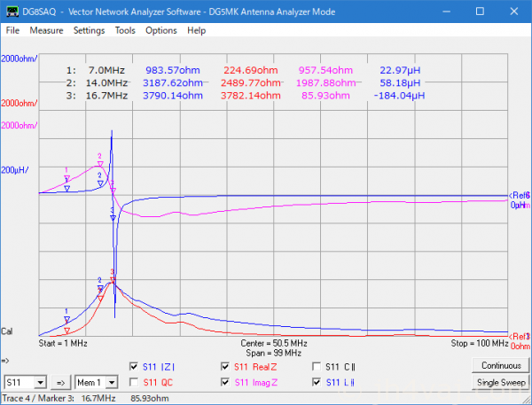Enable the S11 QC trace checkbox
This screenshot has width=532, height=405.
click(134, 382)
